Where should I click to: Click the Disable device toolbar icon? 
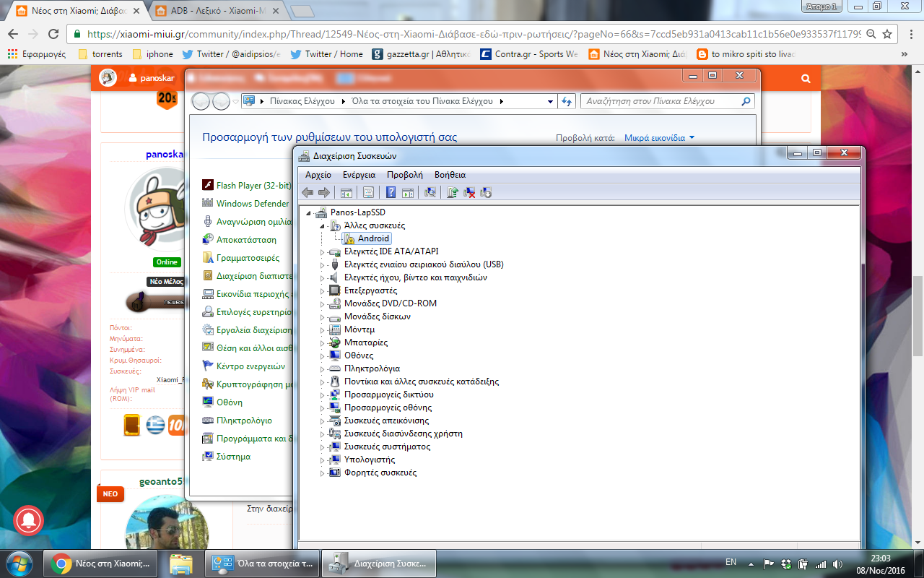(x=486, y=192)
